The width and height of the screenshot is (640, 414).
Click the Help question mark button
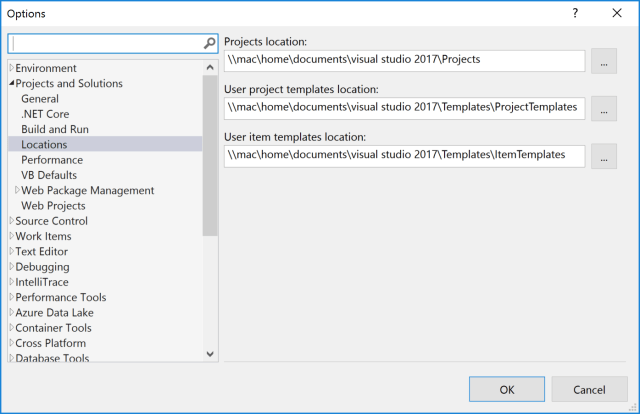[575, 14]
